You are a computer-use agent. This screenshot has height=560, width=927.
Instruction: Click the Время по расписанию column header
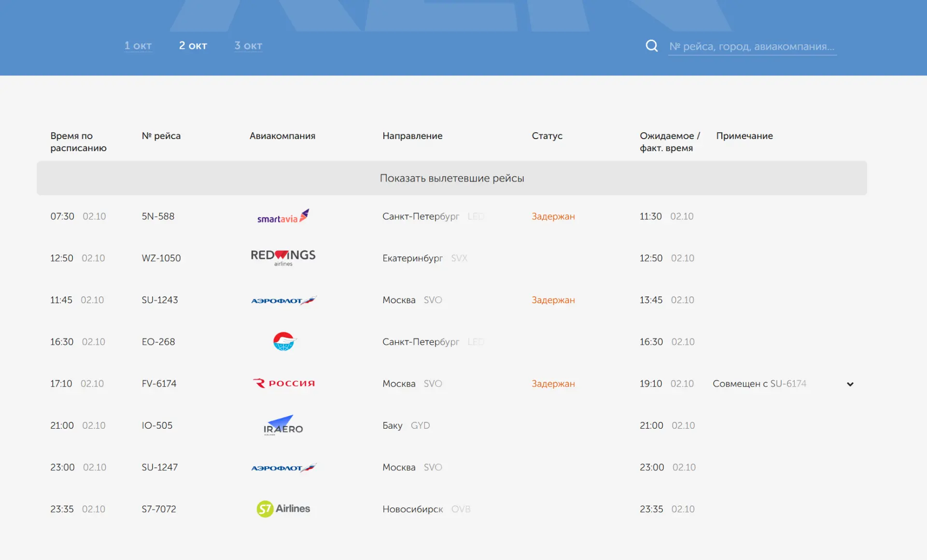(79, 142)
